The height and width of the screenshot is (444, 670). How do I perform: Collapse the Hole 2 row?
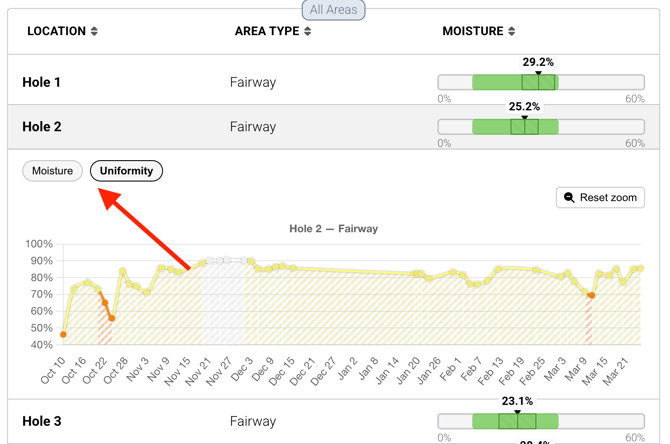(x=42, y=127)
